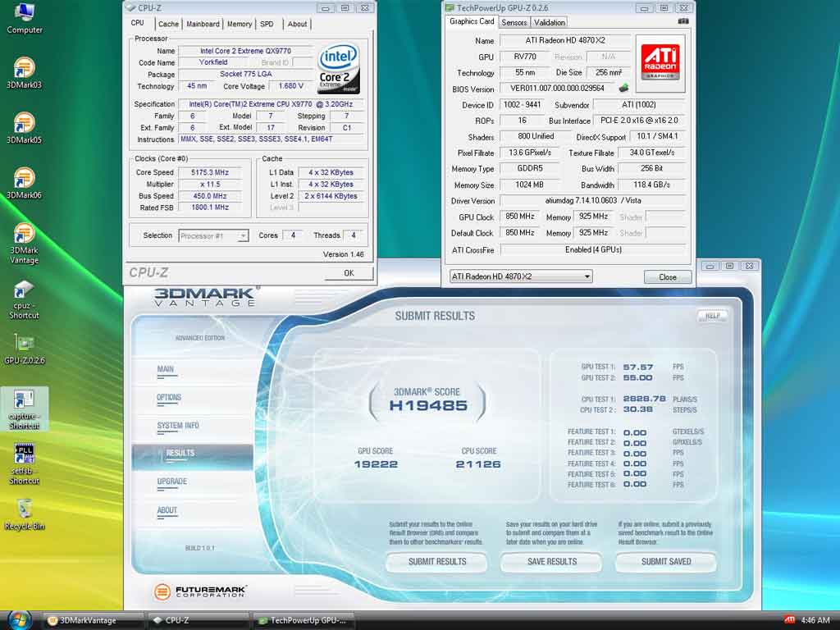Select the Recycle Bin icon
840x630 pixels.
[x=24, y=514]
